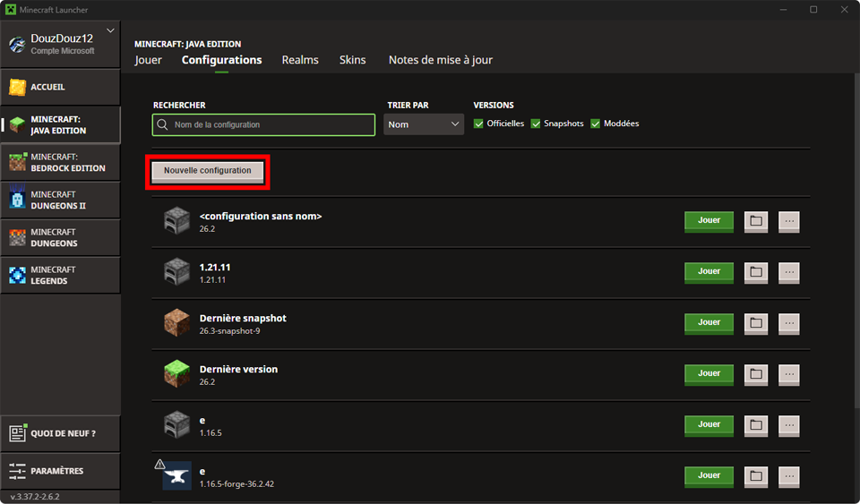Click the 1.16.5-forge-36.2.42 version text
Screen dimensions: 860x504
click(236, 484)
